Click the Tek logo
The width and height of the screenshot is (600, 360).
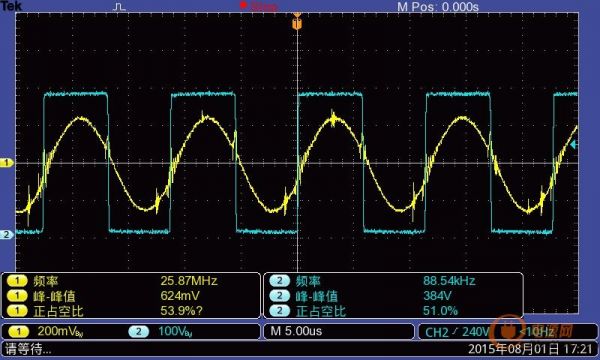tap(11, 6)
